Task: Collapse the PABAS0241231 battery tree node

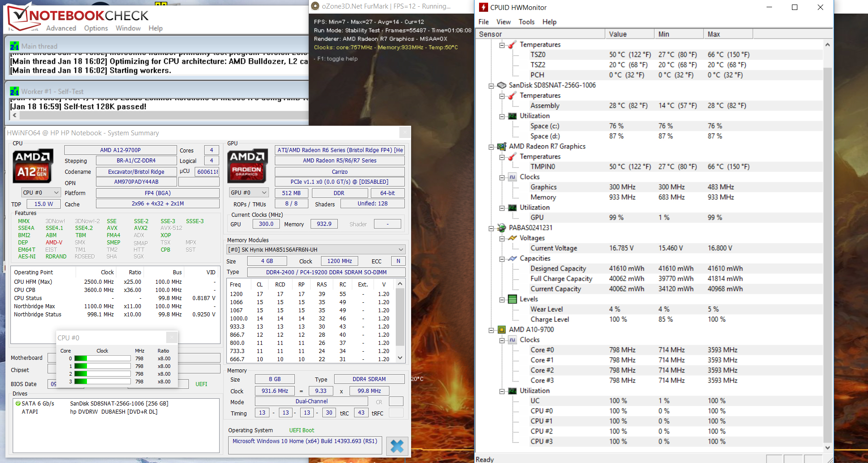Action: point(491,228)
